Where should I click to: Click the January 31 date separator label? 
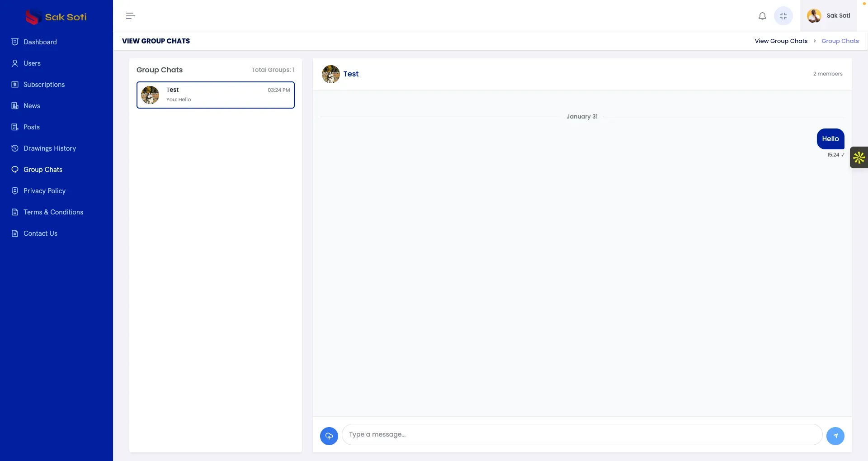pyautogui.click(x=582, y=117)
